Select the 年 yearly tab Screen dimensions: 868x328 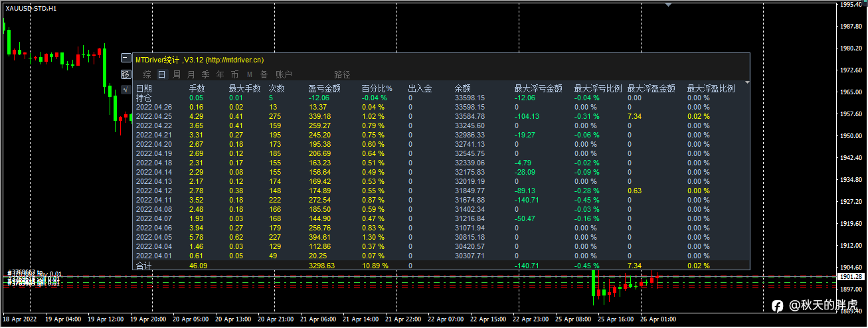click(220, 75)
